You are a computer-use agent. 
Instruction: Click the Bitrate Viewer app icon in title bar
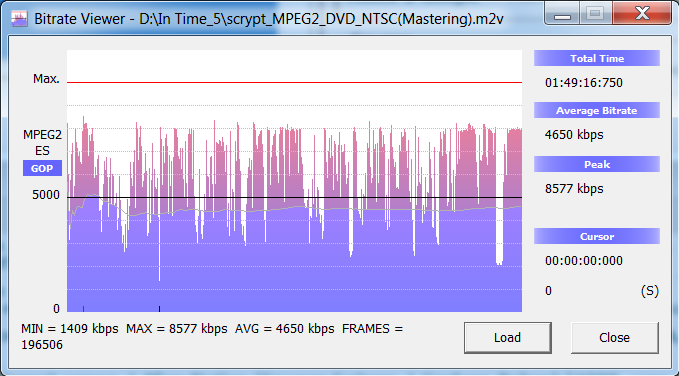(19, 19)
